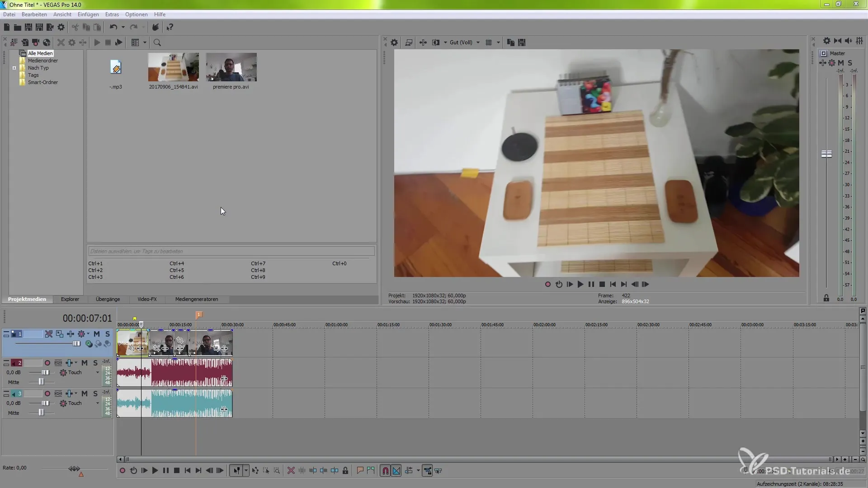Click the timeline Record button
This screenshot has height=488, width=868.
123,471
